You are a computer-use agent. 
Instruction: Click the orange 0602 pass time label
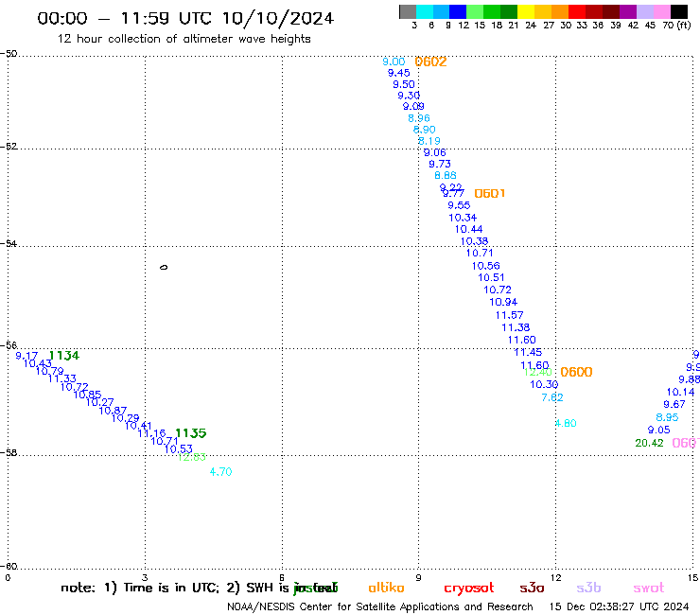[x=430, y=61]
